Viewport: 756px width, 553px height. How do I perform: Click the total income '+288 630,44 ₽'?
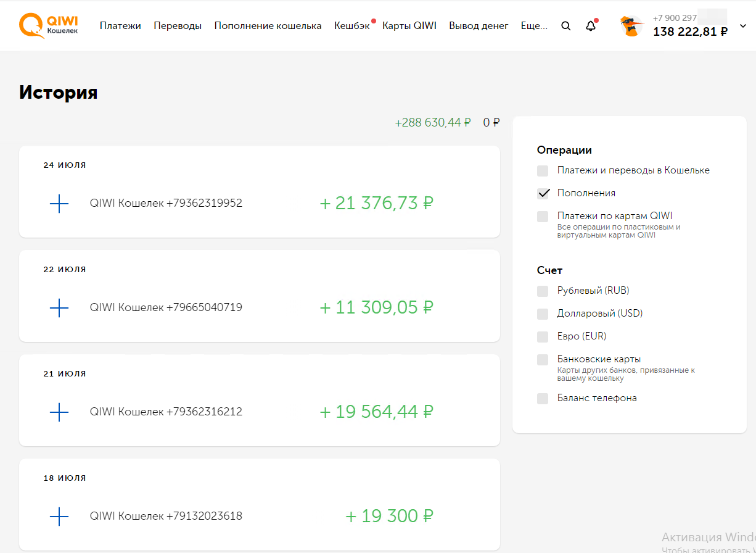click(433, 123)
